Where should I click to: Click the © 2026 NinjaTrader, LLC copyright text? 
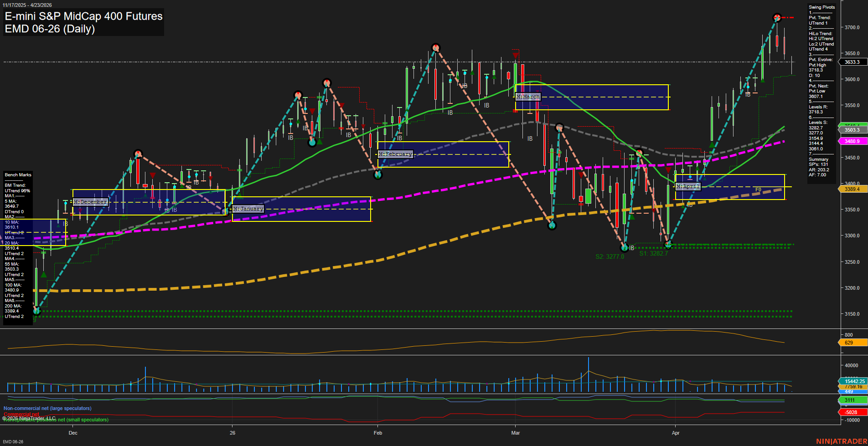click(x=29, y=417)
